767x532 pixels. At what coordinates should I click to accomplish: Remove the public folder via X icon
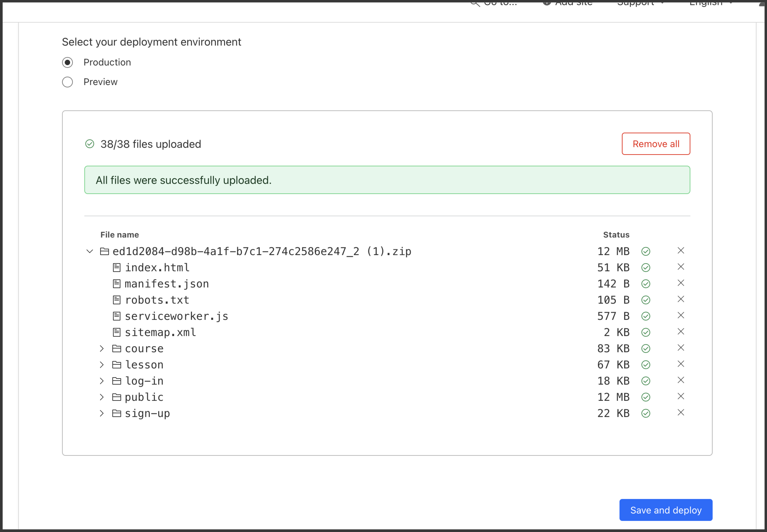[x=681, y=396]
